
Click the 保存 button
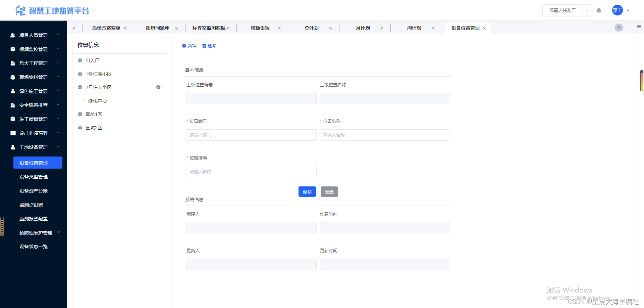tap(307, 192)
